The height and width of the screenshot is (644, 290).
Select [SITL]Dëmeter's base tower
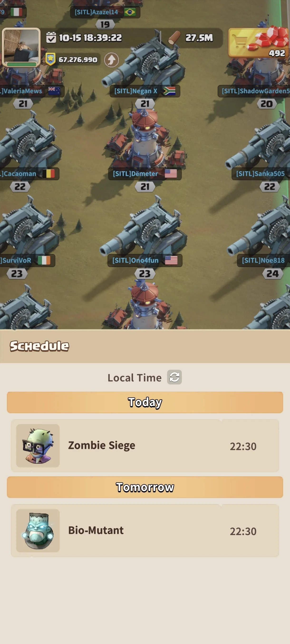pyautogui.click(x=145, y=140)
